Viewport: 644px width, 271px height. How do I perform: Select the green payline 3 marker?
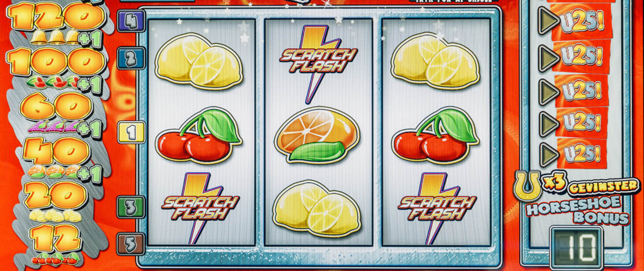[131, 207]
